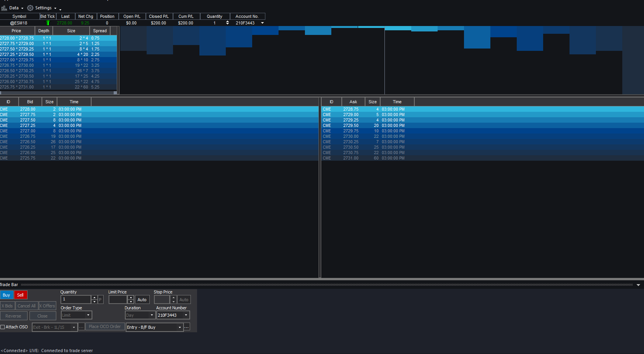Click the Bid column header in left table

[x=30, y=102]
